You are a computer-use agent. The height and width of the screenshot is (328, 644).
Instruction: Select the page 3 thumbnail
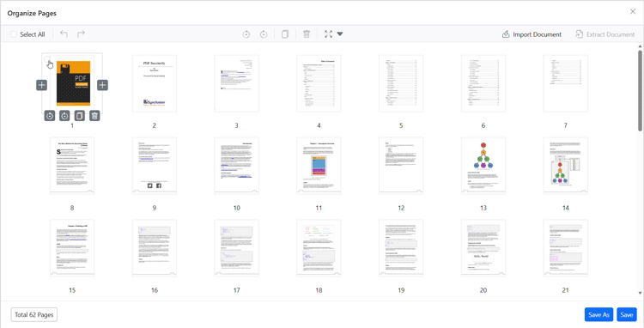237,83
